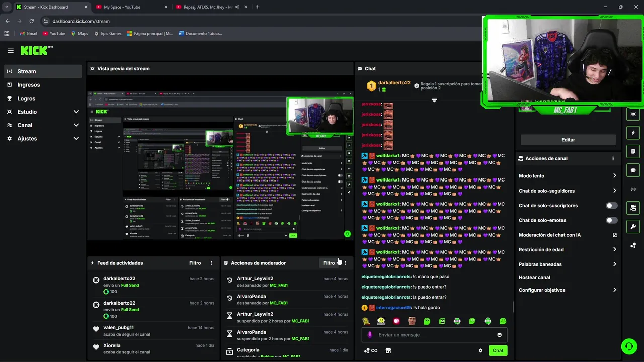
Task: Click the bubbles icon below the wrench
Action: pos(633,245)
